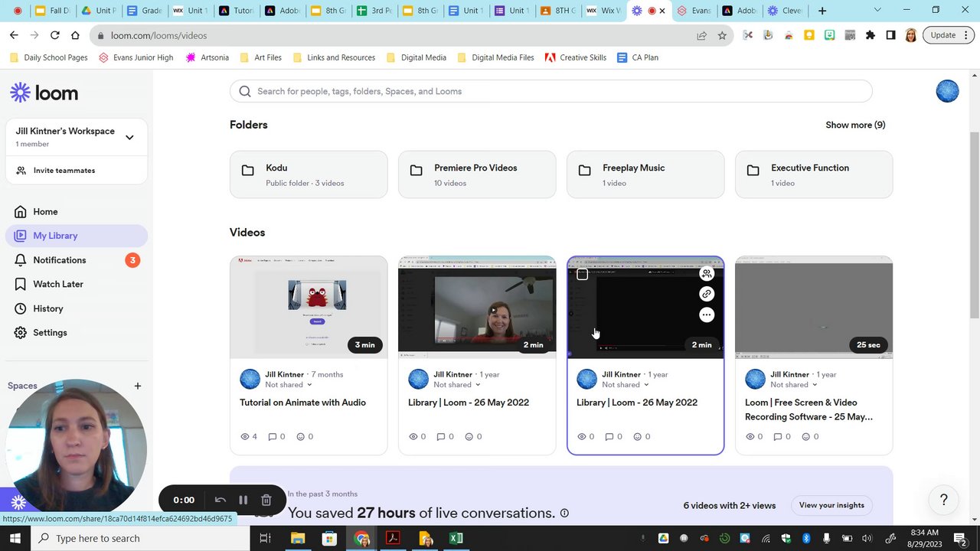Screen dimensions: 980x551
Task: Select My Library in the sidebar
Action: coord(77,236)
